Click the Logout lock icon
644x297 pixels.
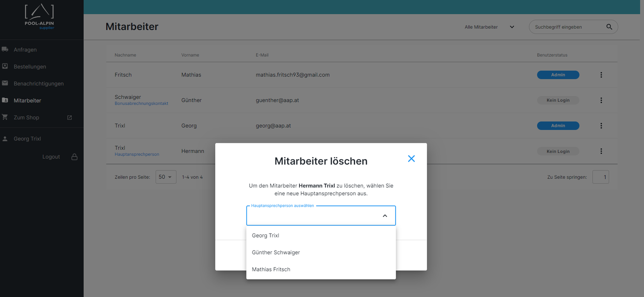(x=74, y=157)
